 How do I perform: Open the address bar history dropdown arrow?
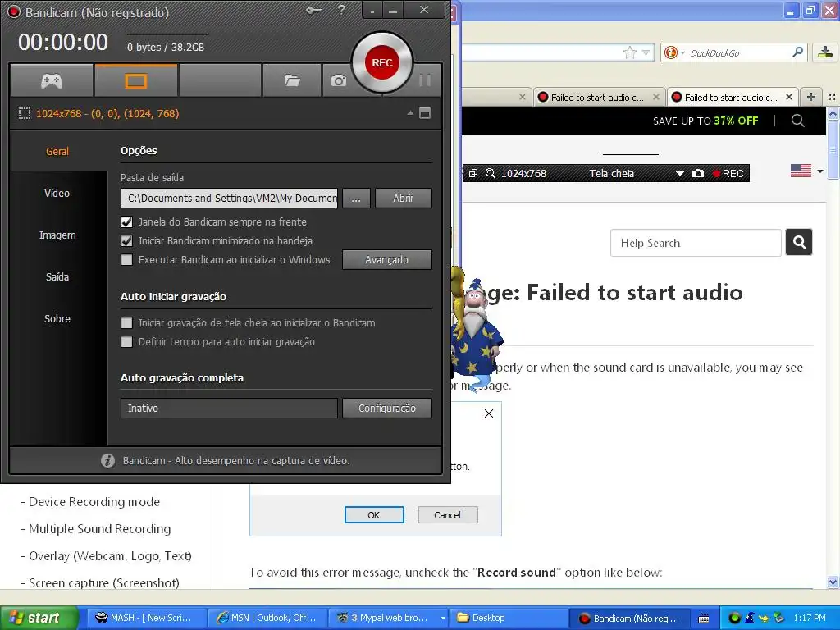(x=646, y=52)
